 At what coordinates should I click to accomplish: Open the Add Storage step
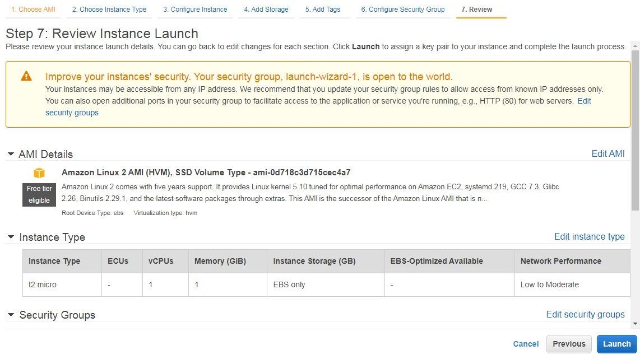266,9
